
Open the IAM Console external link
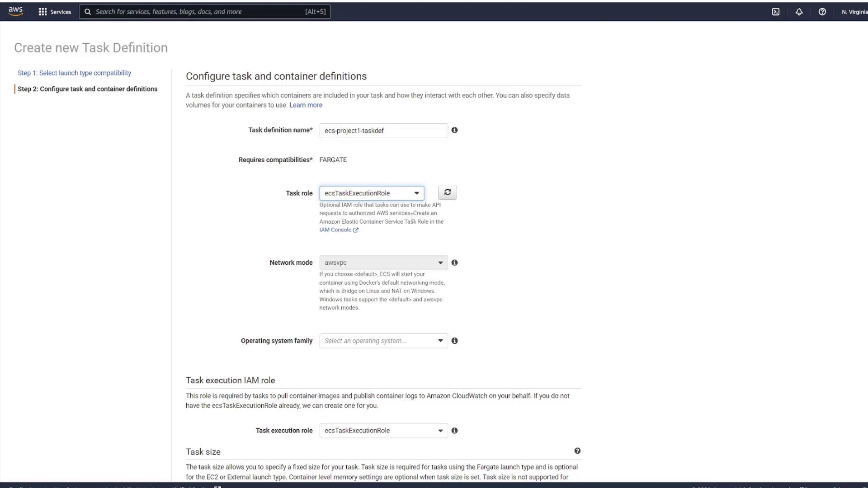[x=339, y=230]
